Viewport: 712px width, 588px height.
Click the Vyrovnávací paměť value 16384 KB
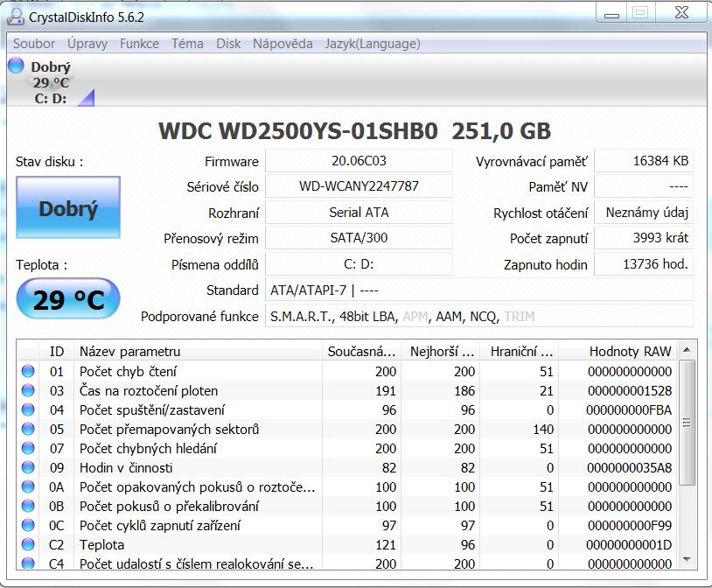coord(644,161)
